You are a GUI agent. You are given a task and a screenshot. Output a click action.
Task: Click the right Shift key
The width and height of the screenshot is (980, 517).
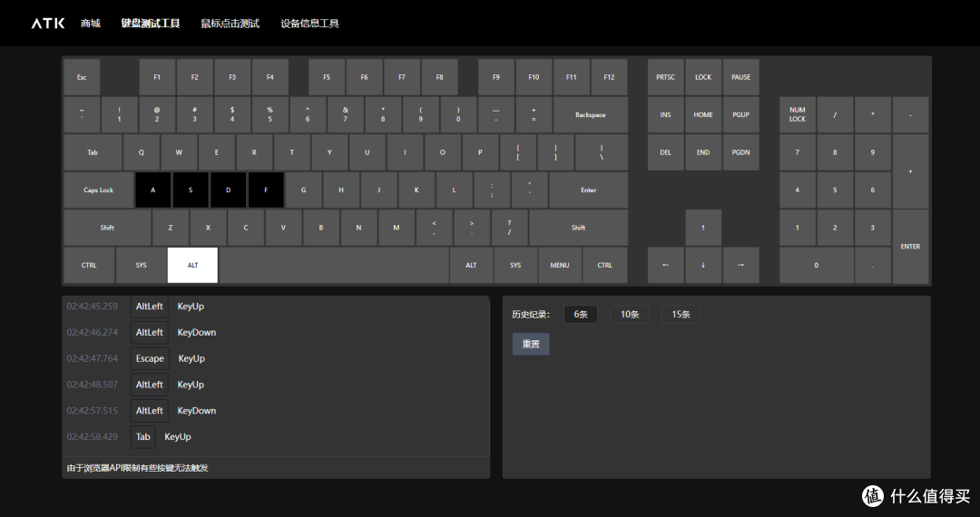coord(578,228)
